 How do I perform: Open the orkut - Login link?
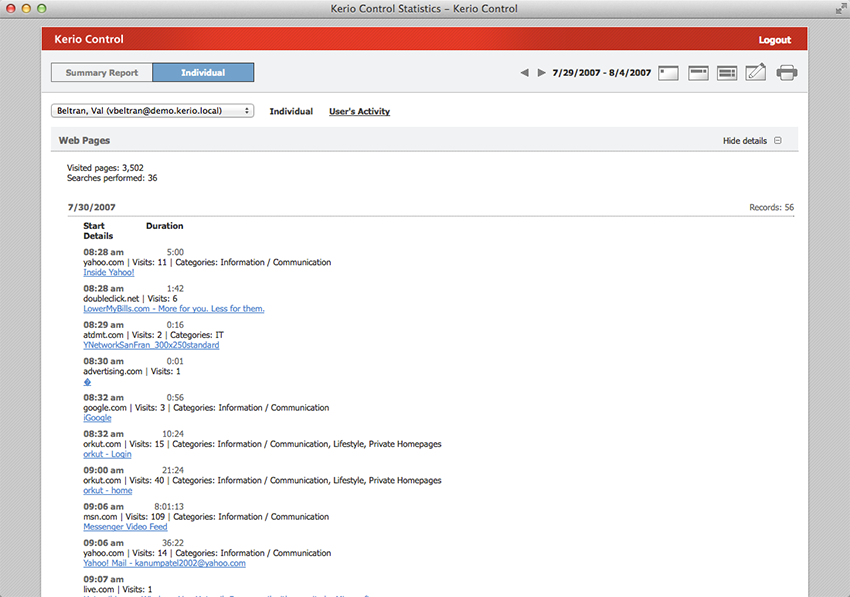[x=107, y=454]
